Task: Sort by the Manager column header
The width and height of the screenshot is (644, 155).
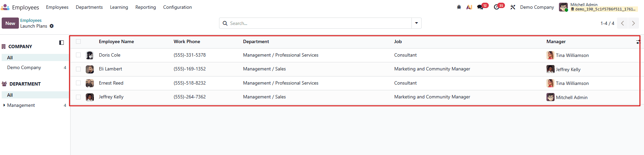Action: [556, 41]
